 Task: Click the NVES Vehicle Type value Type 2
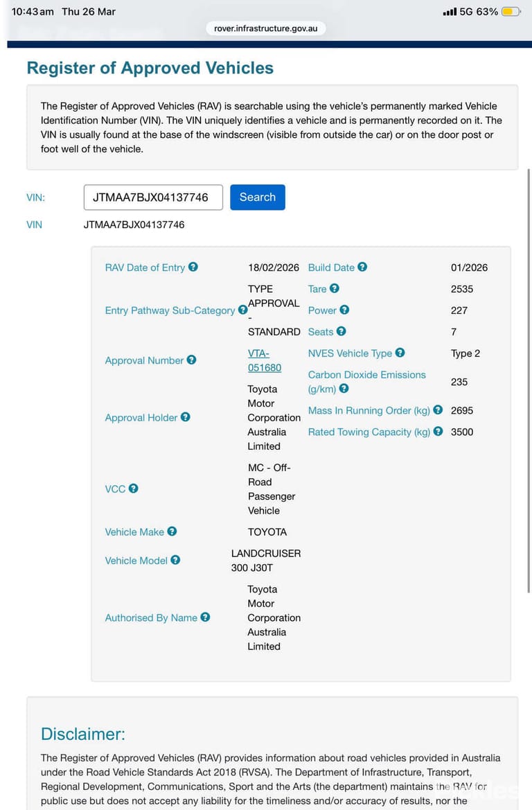point(465,353)
